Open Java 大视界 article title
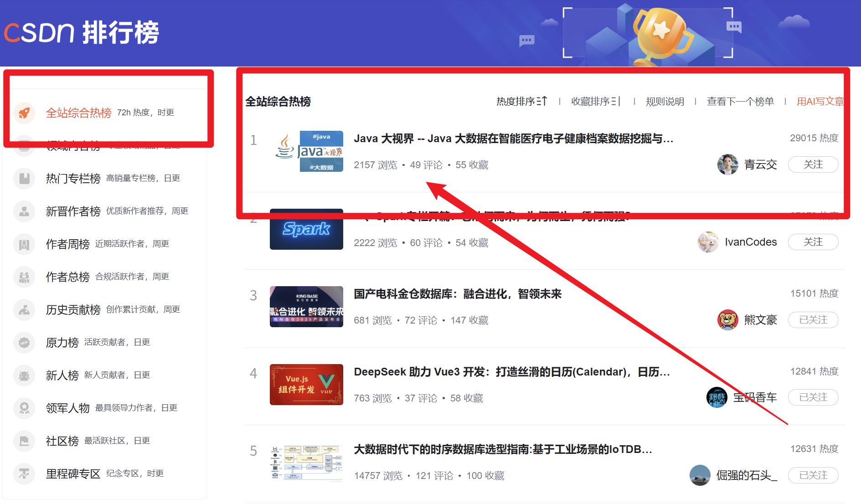This screenshot has width=861, height=504. tap(513, 139)
